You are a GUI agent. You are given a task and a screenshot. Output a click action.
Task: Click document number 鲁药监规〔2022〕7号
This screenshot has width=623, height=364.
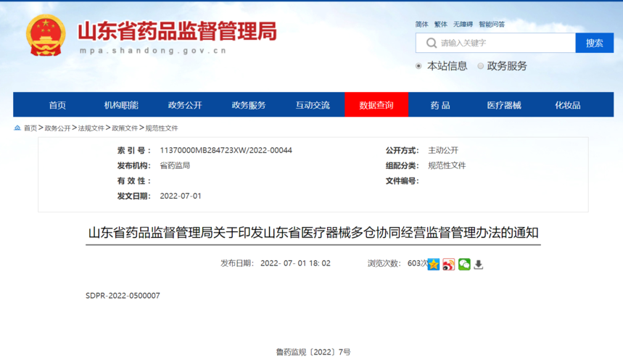click(313, 352)
